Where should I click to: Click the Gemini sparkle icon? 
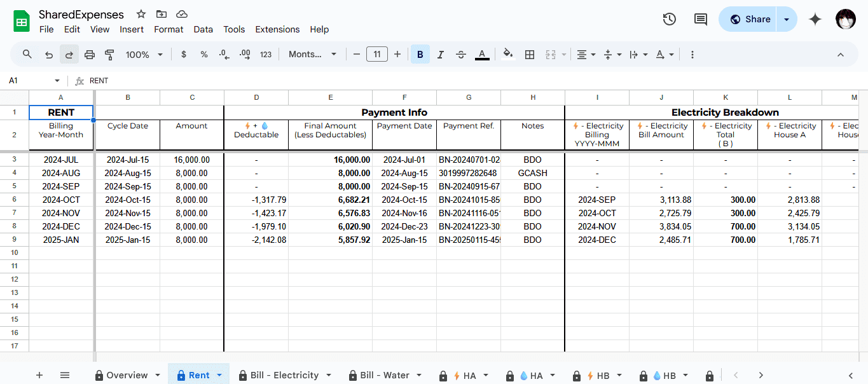[x=815, y=19]
